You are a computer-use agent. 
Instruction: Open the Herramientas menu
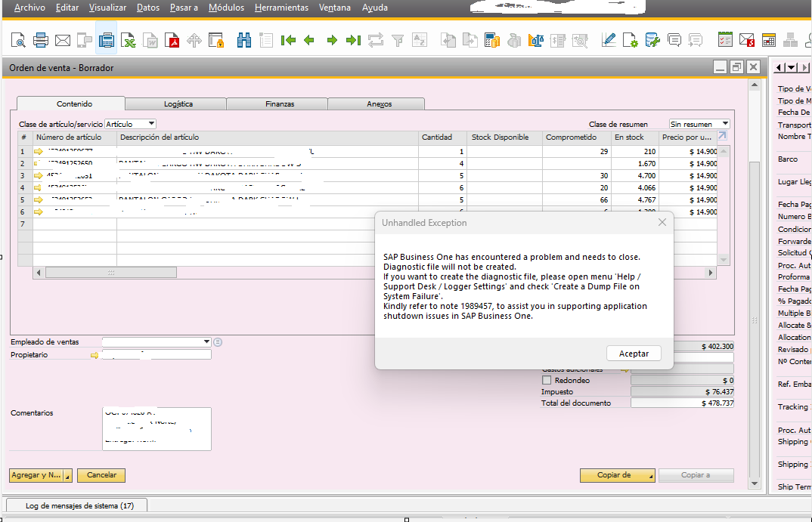tap(281, 8)
